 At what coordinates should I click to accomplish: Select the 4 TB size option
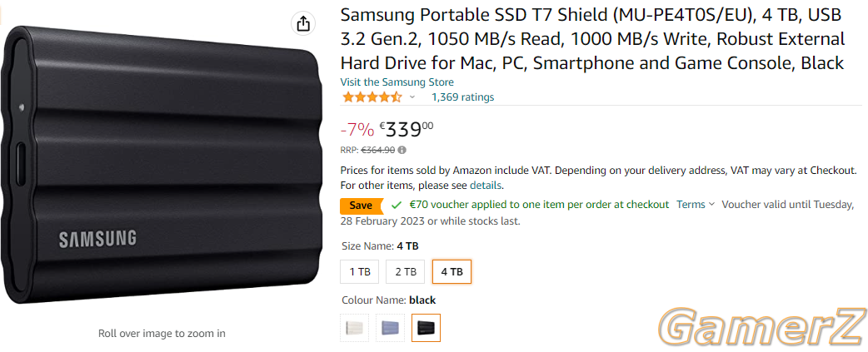(x=451, y=271)
